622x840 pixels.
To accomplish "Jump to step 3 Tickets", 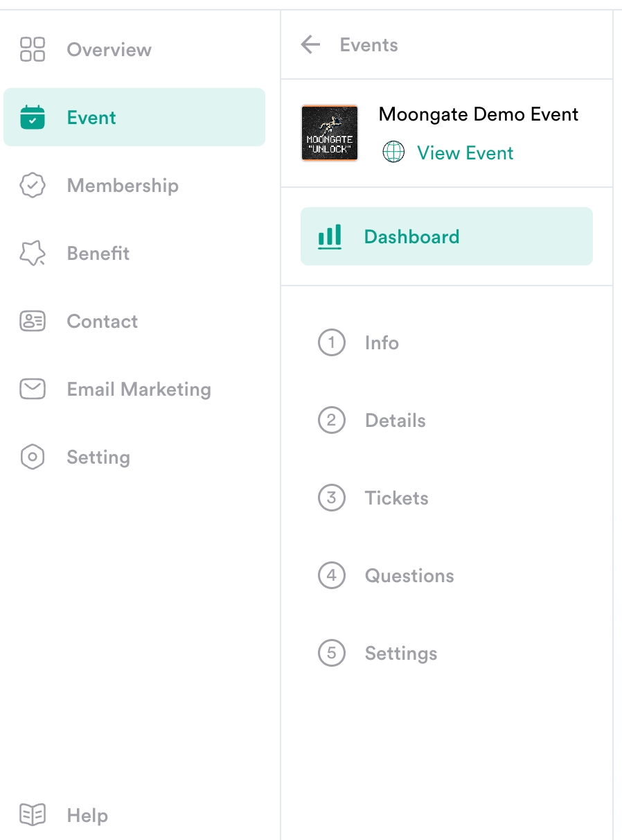I will coord(396,498).
